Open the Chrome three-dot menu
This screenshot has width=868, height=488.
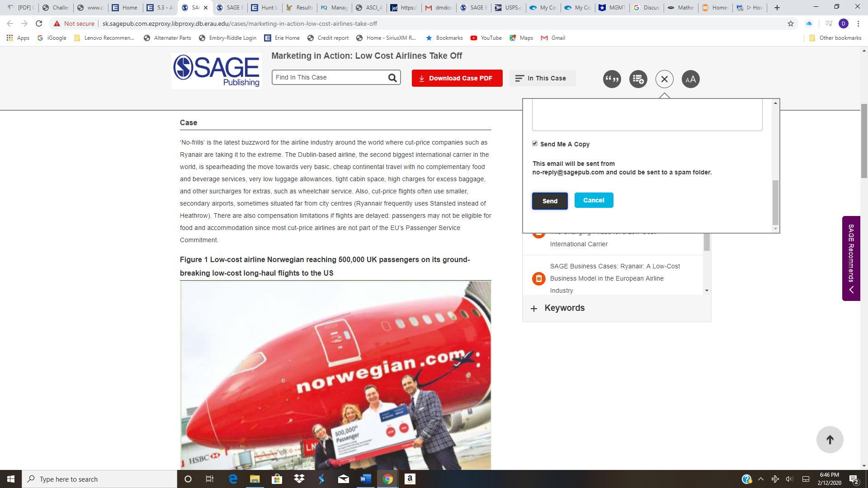858,23
